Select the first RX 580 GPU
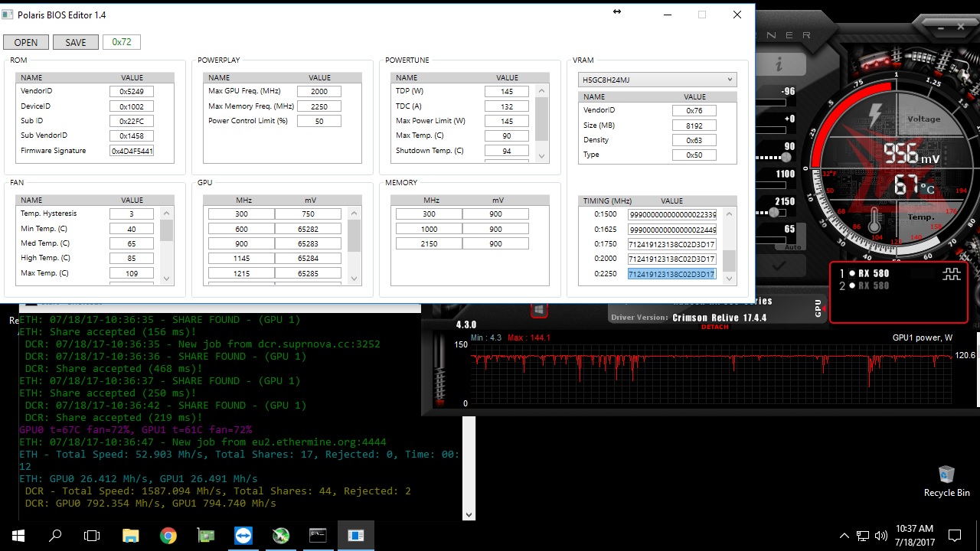 (873, 273)
